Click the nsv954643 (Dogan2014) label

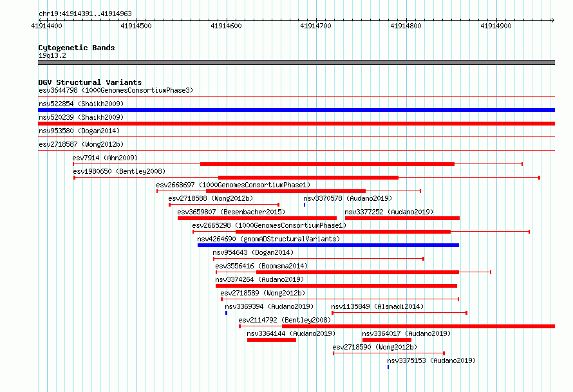tap(253, 252)
